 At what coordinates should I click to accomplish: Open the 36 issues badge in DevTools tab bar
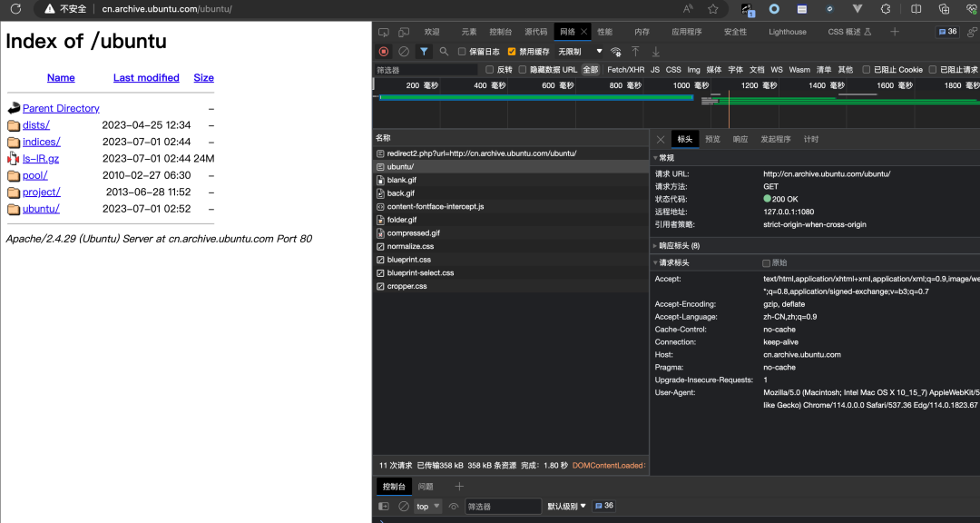(x=947, y=32)
